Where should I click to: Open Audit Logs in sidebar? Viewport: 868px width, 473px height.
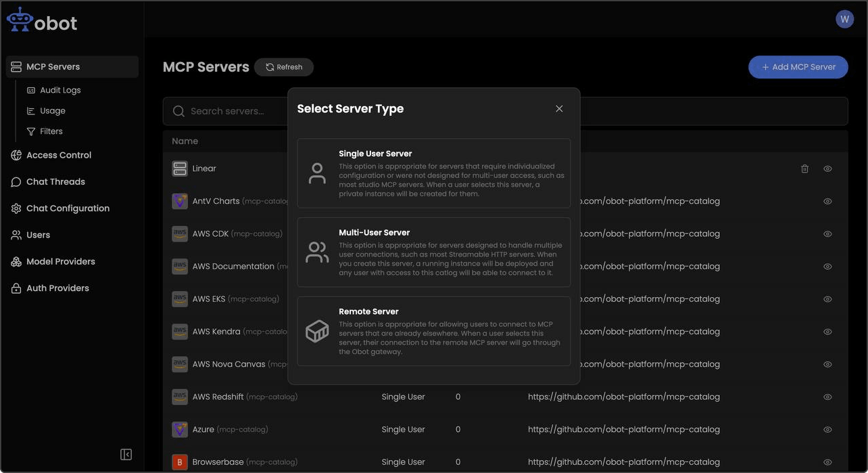coord(59,90)
